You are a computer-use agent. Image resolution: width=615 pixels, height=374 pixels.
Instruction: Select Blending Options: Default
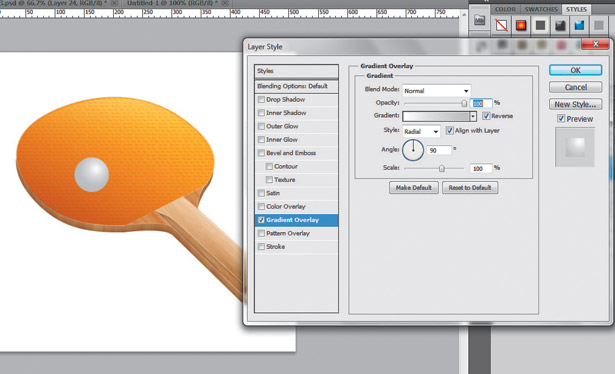click(296, 86)
